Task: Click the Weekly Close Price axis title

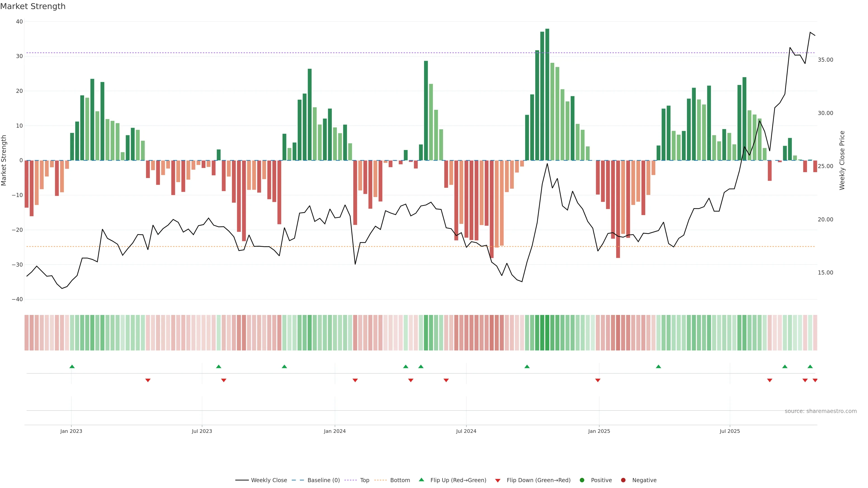Action: click(842, 160)
